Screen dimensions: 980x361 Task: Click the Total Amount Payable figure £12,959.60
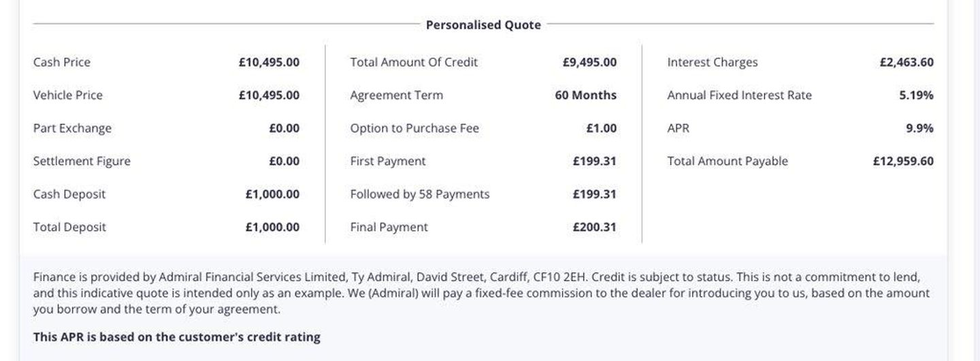point(903,161)
